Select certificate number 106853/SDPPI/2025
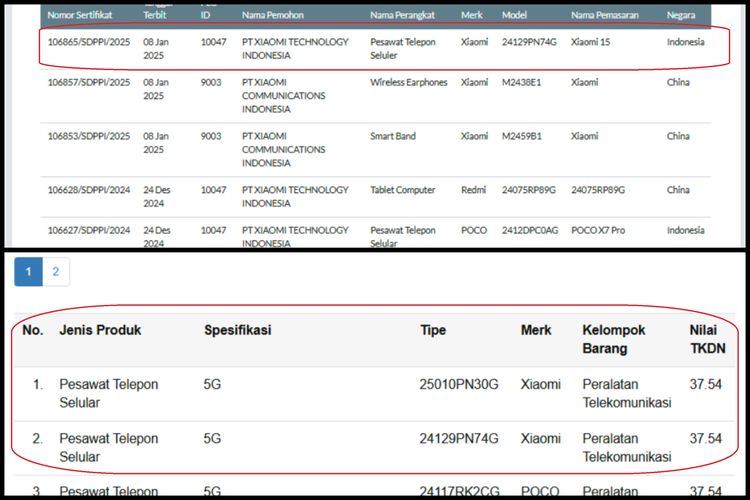750x500 pixels. point(89,136)
